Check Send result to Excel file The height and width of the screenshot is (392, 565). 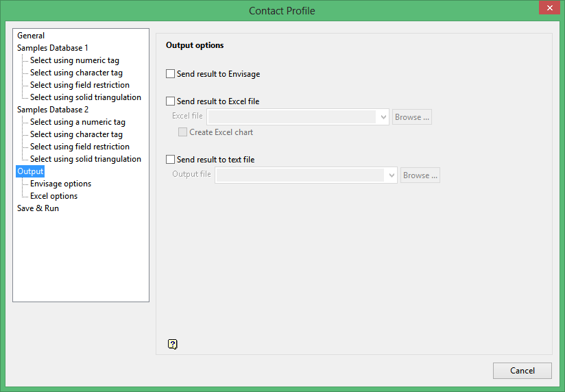171,101
